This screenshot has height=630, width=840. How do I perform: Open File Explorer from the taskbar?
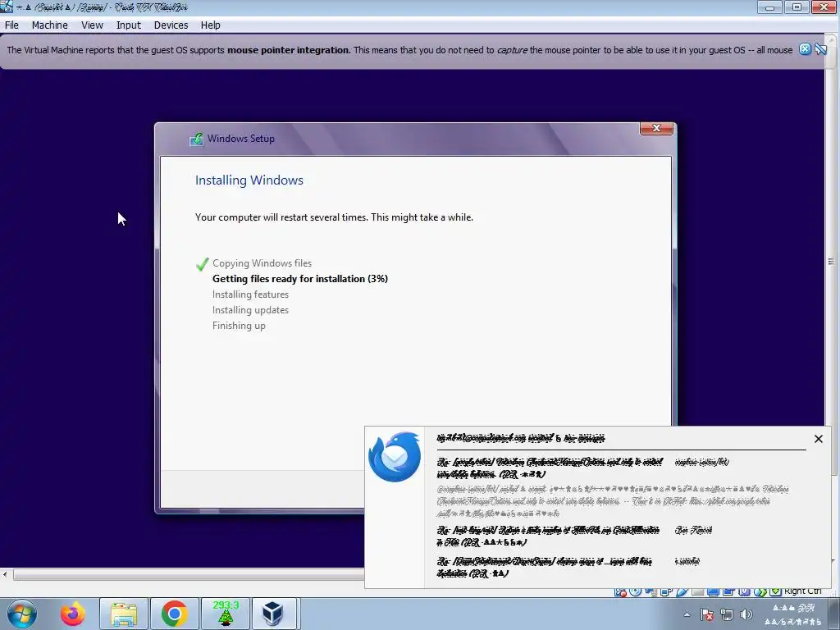(x=124, y=614)
